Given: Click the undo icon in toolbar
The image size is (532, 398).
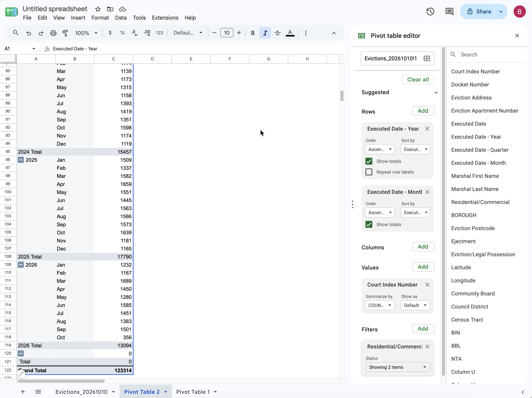Looking at the screenshot, I should pyautogui.click(x=29, y=33).
